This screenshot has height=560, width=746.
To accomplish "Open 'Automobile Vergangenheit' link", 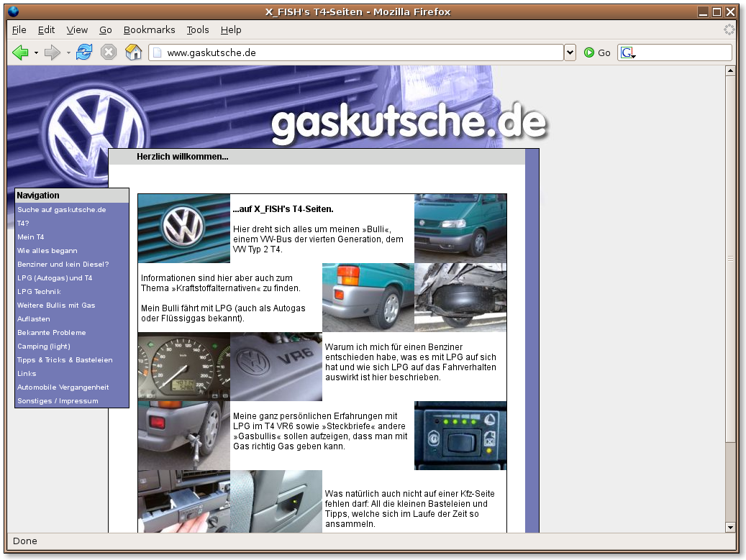I will (x=63, y=387).
